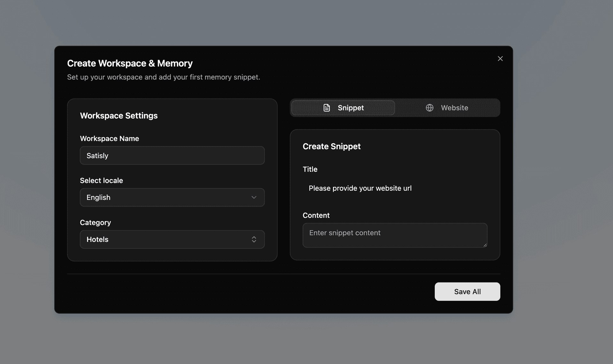Image resolution: width=613 pixels, height=364 pixels.
Task: Click the Create Snippet heading
Action: coord(331,146)
